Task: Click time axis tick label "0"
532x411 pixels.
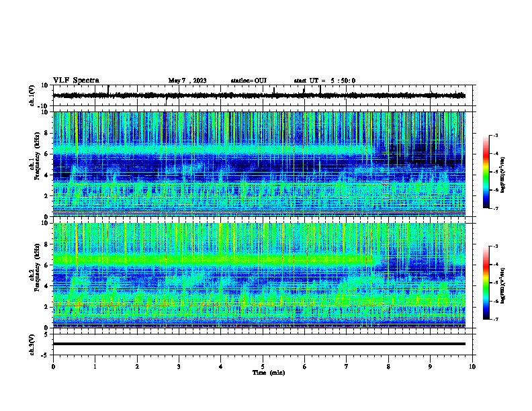Action: pos(53,367)
